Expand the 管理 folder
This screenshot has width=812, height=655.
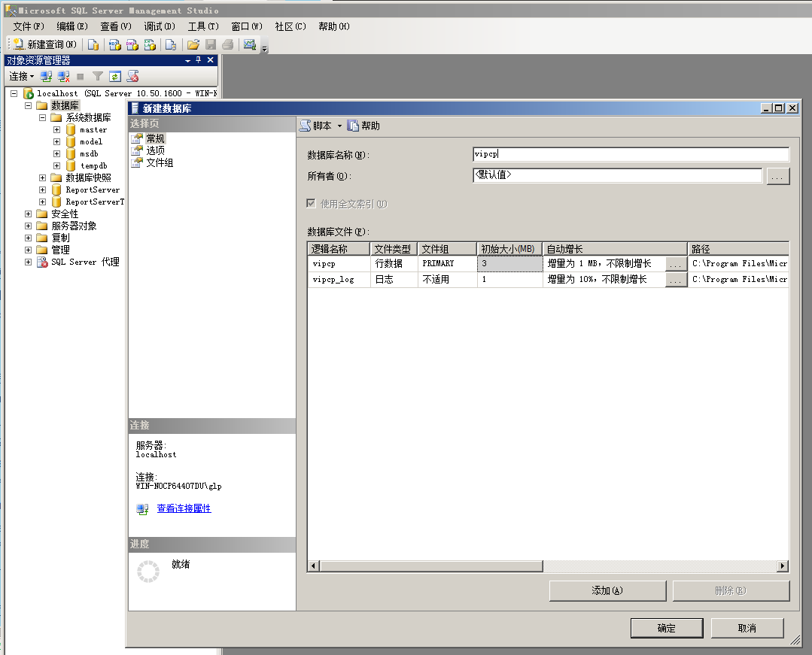pos(28,250)
